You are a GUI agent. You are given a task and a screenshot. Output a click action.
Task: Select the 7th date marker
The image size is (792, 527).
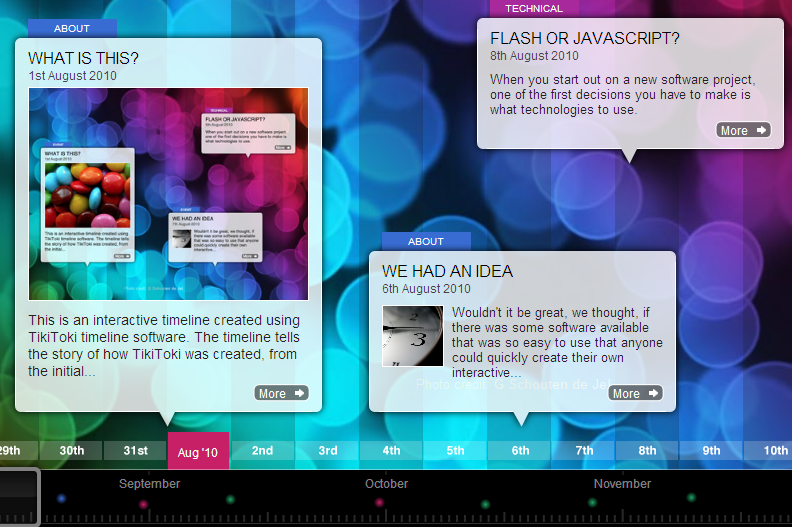pyautogui.click(x=584, y=450)
